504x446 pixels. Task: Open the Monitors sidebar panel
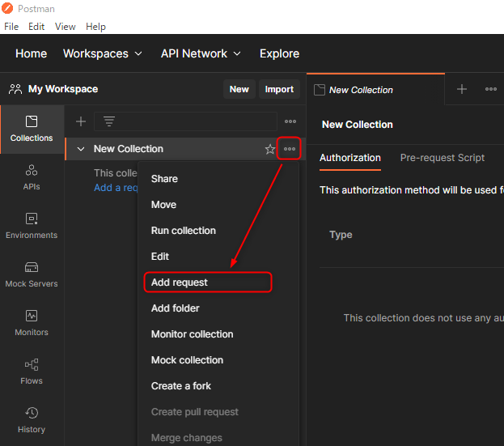tap(32, 324)
